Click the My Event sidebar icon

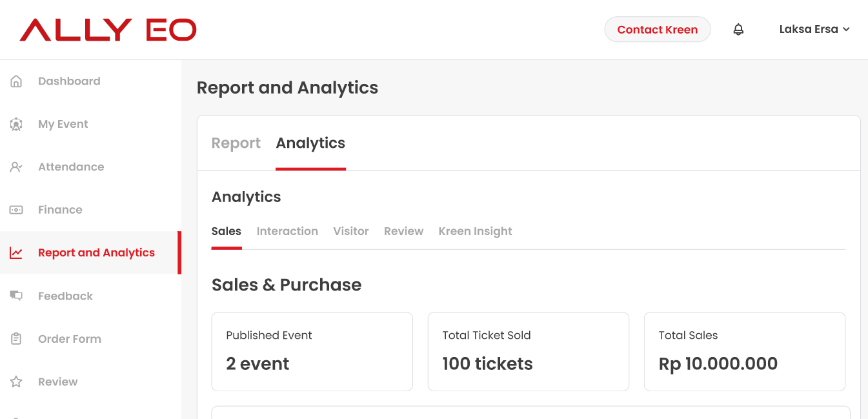[x=16, y=125]
